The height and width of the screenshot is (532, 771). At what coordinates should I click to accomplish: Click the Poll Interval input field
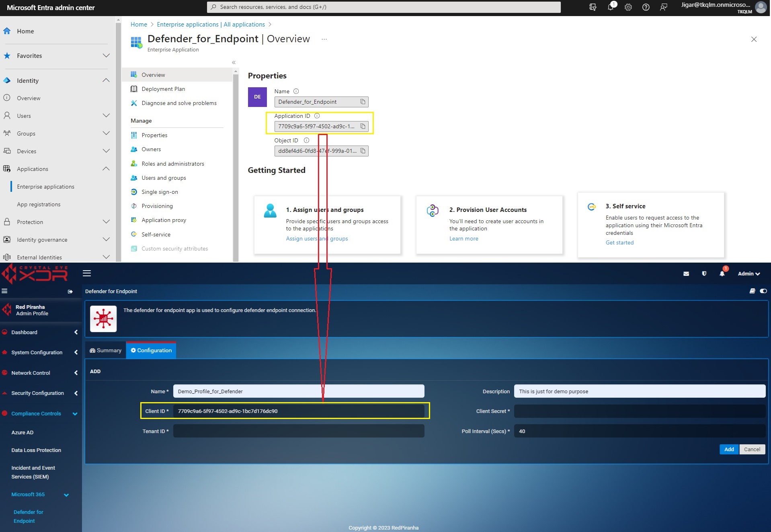[639, 431]
